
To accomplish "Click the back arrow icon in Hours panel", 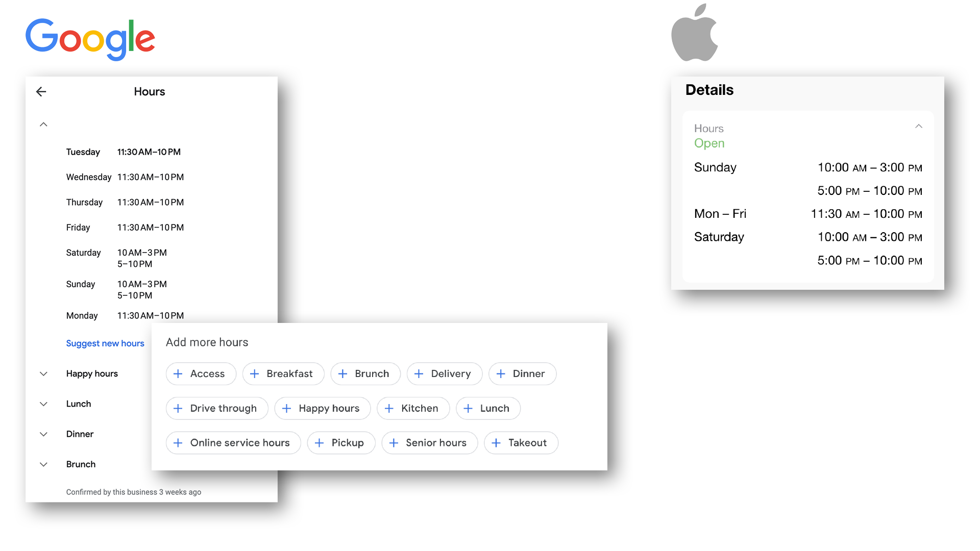I will click(41, 91).
